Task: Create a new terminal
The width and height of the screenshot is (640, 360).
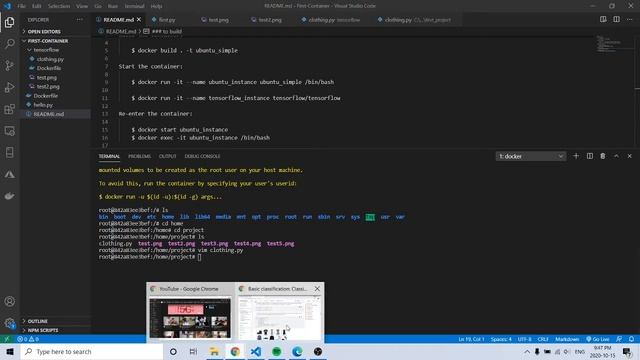Action: coord(576,156)
